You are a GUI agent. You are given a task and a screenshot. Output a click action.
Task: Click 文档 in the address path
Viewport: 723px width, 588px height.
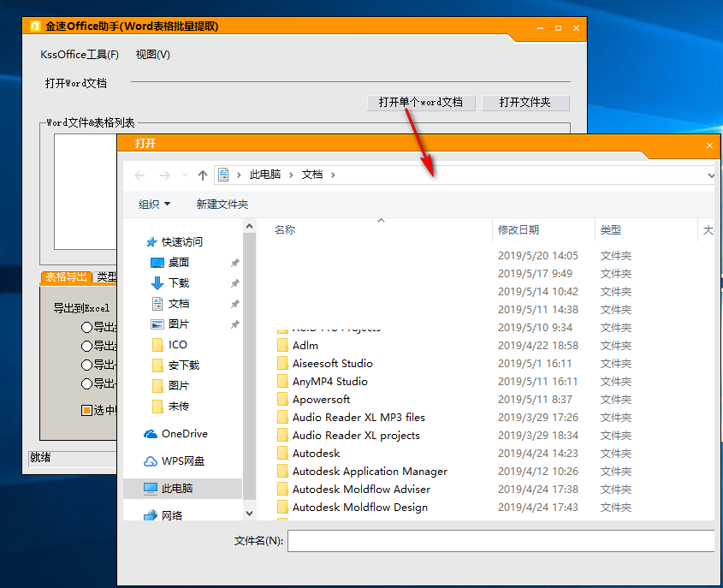pyautogui.click(x=312, y=175)
